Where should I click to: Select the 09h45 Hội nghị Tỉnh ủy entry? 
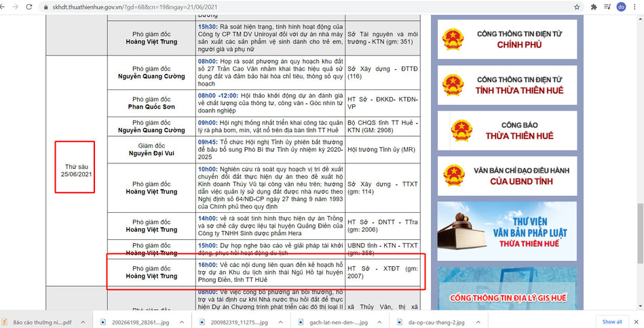tap(271, 150)
